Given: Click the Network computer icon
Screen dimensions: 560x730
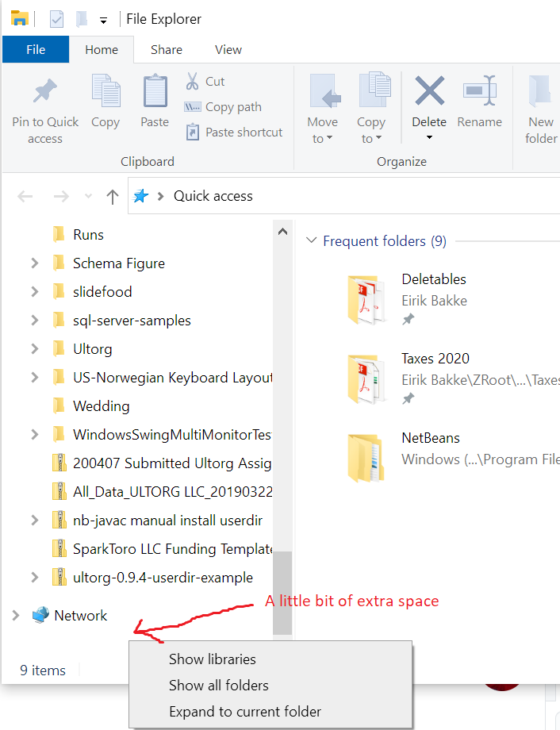Looking at the screenshot, I should tap(40, 615).
